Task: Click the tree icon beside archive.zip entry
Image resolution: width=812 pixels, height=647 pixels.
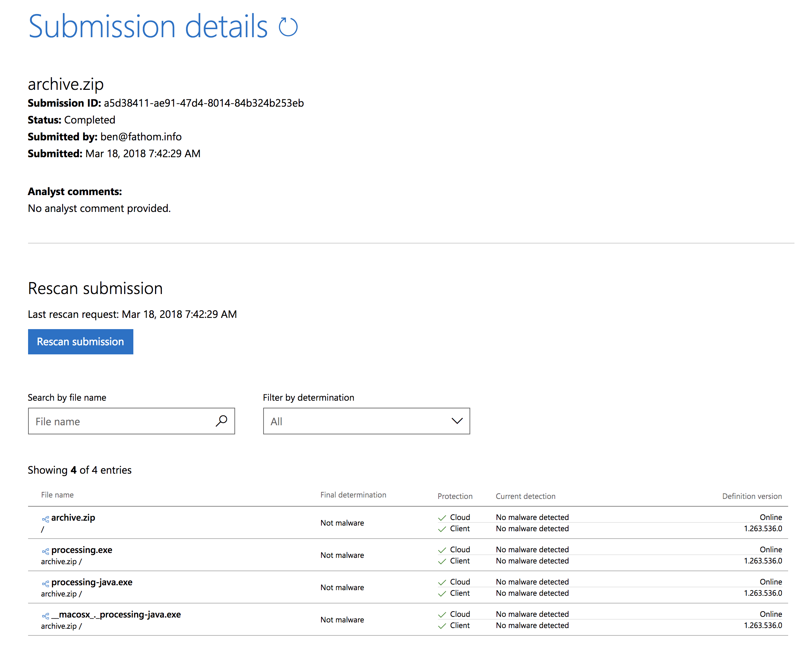Action: tap(45, 519)
